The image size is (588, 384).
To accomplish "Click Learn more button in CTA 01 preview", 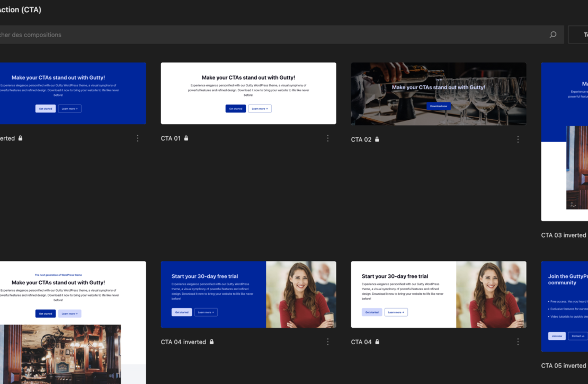I will coord(260,109).
